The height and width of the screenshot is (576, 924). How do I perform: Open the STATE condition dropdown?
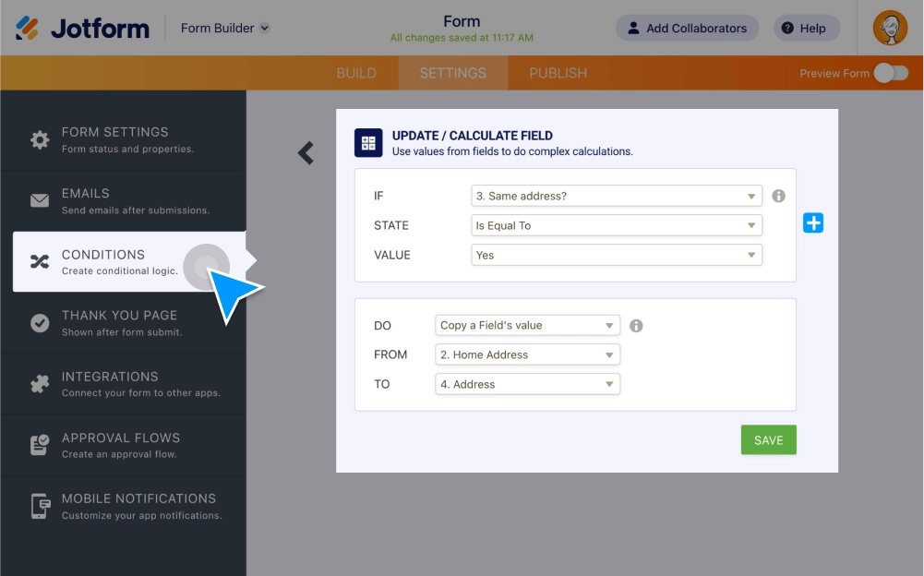click(616, 225)
